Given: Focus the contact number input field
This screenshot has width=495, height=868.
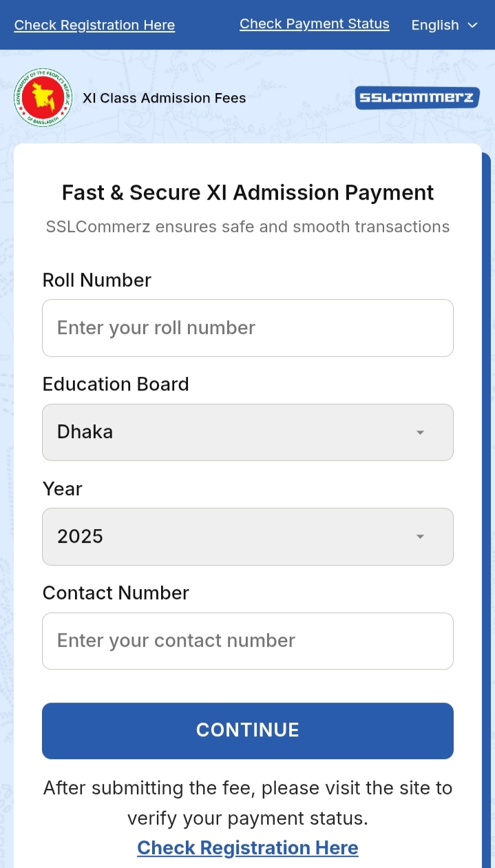Looking at the screenshot, I should [x=247, y=641].
